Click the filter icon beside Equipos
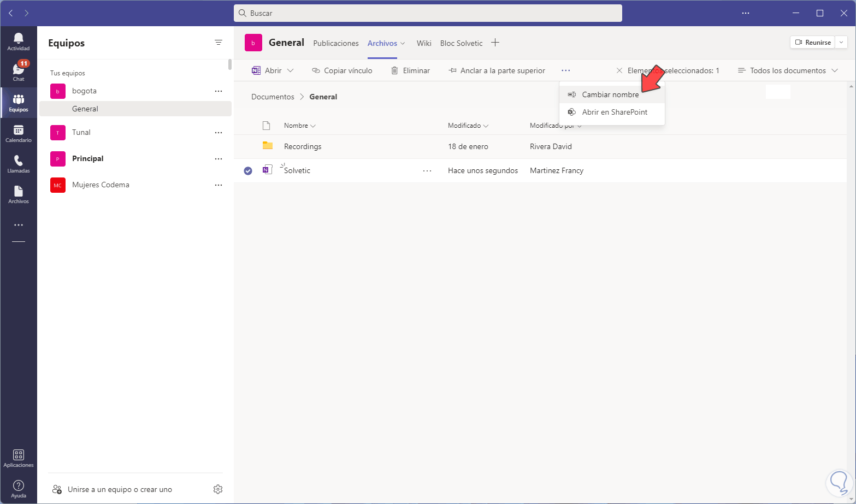Viewport: 856px width, 504px height. point(219,43)
